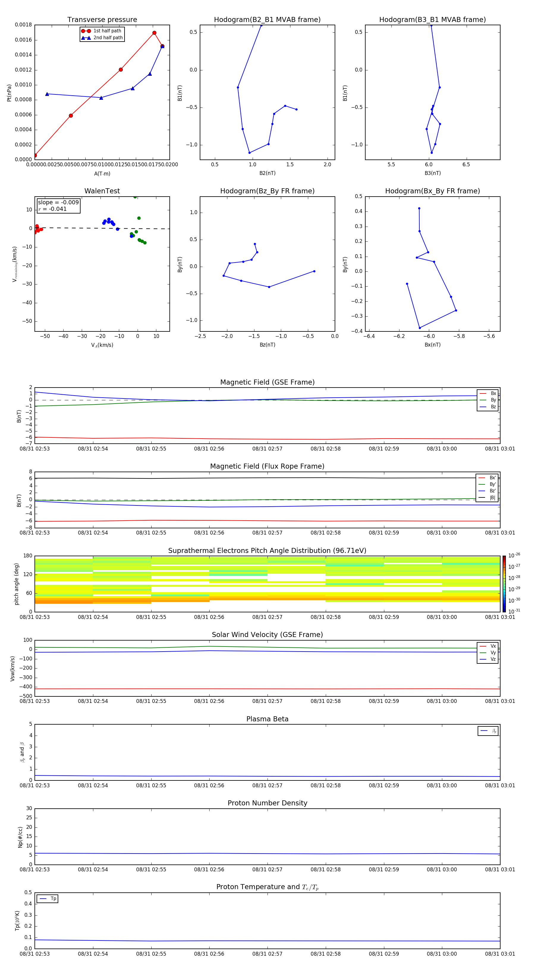535x980 pixels.
Task: Click the "Proton Temperature and Te/Tp" title
Action: (267, 887)
